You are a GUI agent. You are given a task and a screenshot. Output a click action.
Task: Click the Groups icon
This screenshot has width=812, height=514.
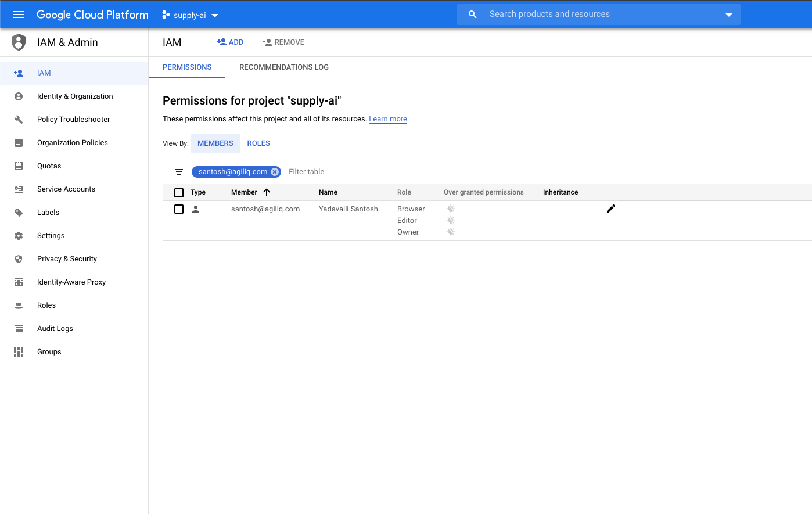click(19, 352)
